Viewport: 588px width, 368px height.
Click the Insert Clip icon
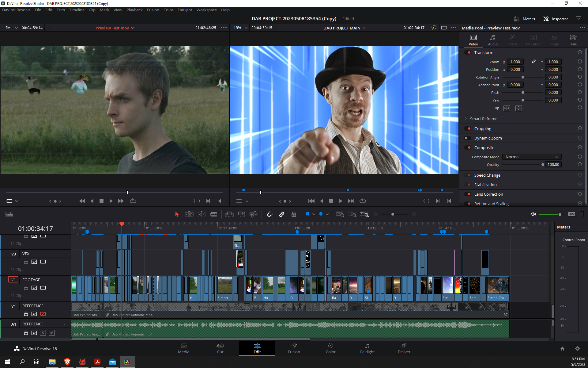pyautogui.click(x=229, y=214)
